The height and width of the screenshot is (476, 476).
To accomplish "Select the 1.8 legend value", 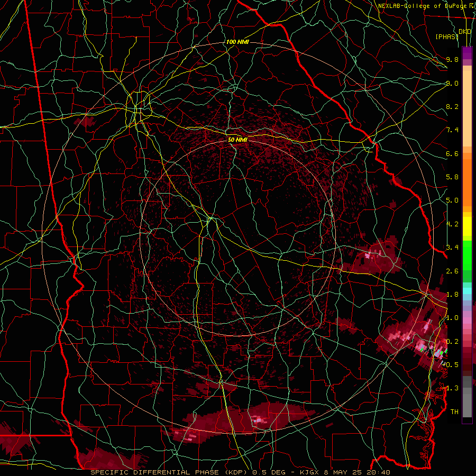I will click(x=452, y=295).
